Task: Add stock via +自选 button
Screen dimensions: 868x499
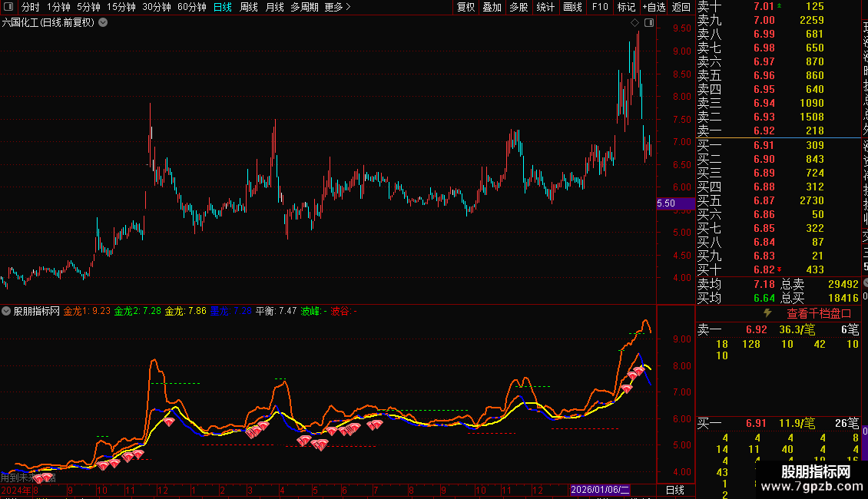Action: pyautogui.click(x=654, y=7)
